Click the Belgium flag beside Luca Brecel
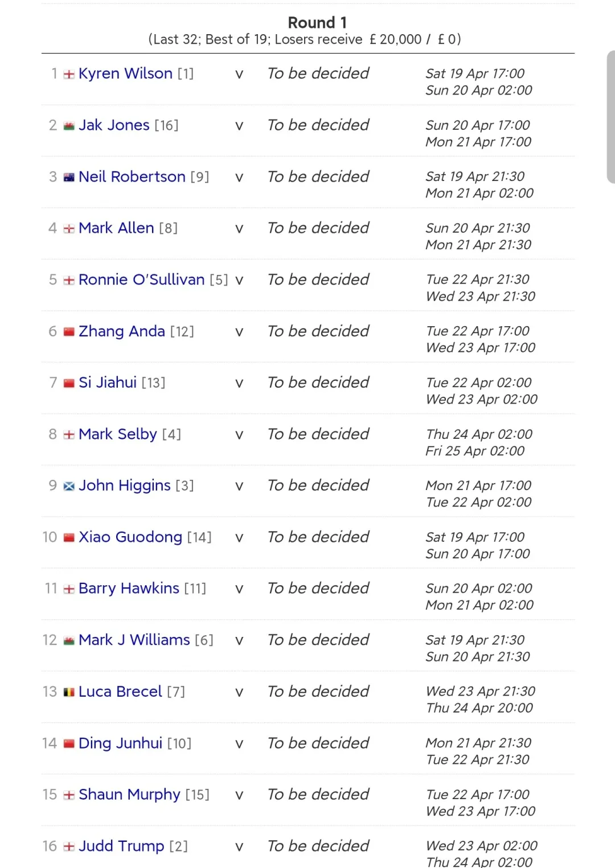Viewport: 615px width, 868px height. pos(69,693)
